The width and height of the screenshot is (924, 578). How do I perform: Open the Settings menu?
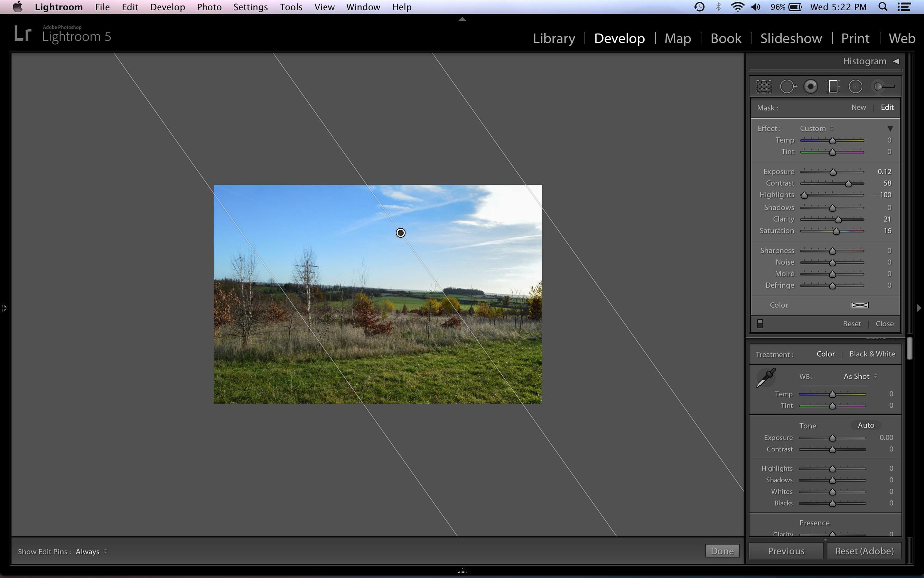coord(250,7)
